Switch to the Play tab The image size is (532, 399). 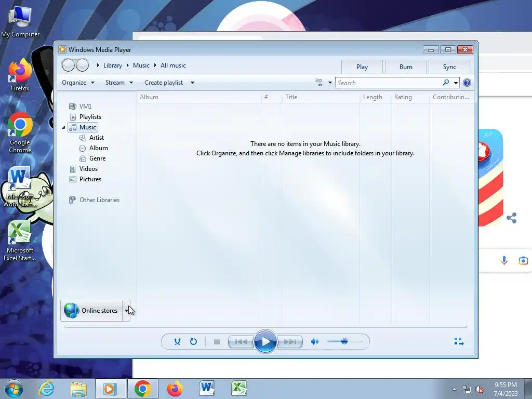[x=362, y=67]
